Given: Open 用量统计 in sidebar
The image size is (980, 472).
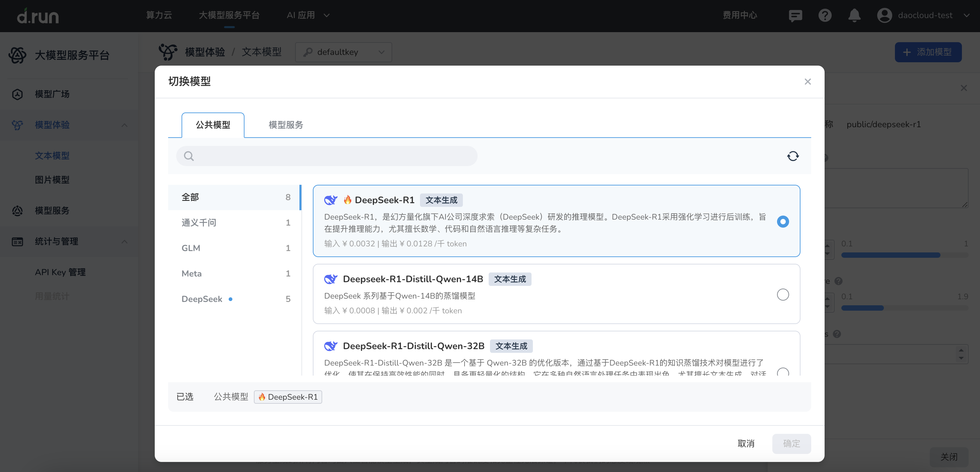Looking at the screenshot, I should 52,296.
